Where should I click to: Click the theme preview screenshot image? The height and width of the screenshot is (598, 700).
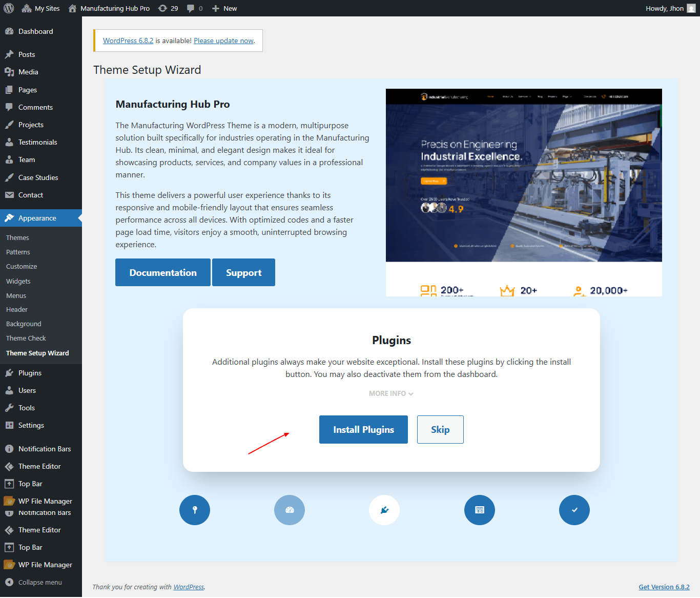coord(524,192)
